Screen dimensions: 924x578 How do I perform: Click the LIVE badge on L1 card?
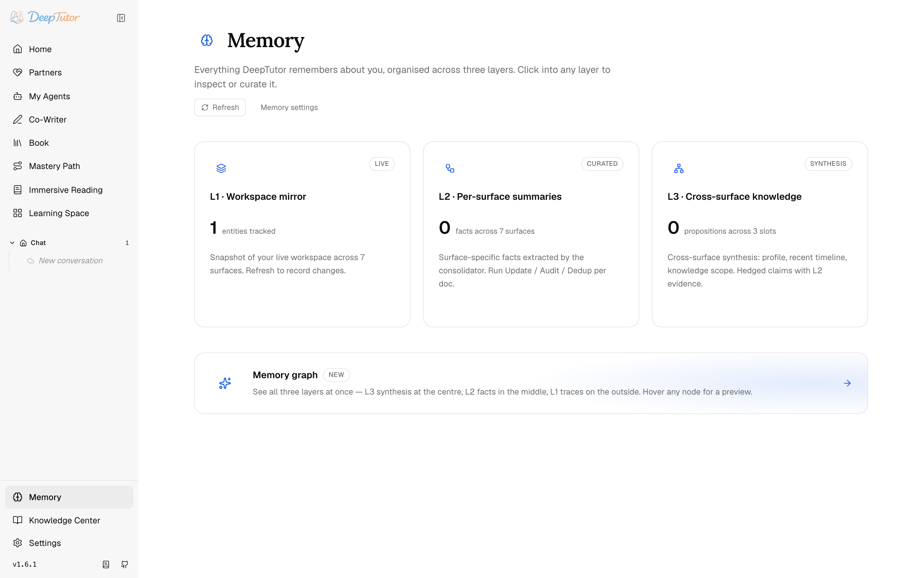coord(382,164)
